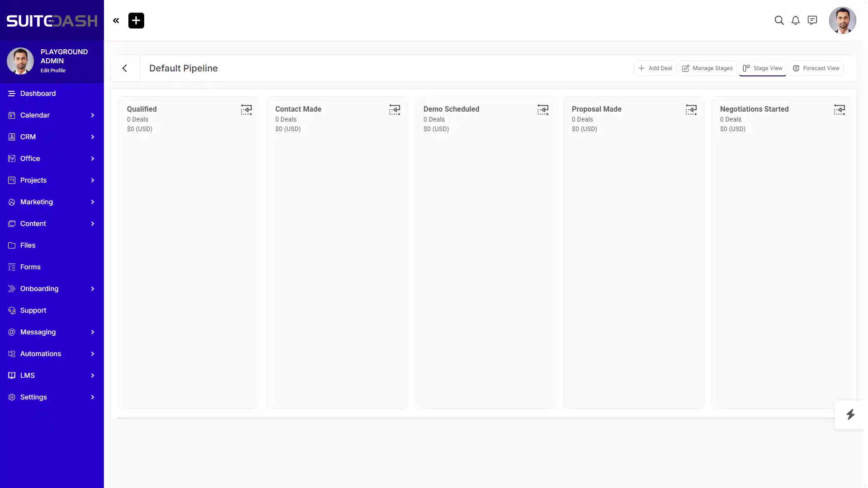Collapse sidebar with double-chevron icon
Screen dimensions: 868x488
pos(116,20)
